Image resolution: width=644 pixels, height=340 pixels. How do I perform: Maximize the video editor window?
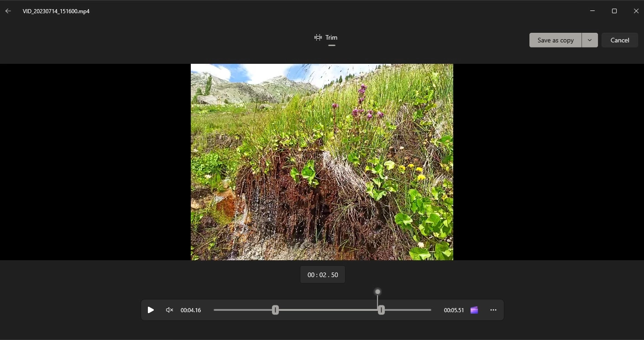pyautogui.click(x=614, y=11)
